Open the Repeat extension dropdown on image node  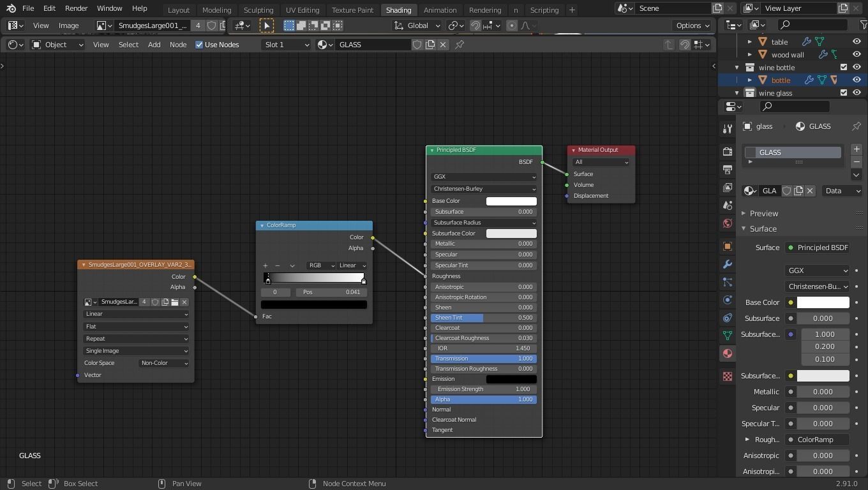tap(136, 339)
